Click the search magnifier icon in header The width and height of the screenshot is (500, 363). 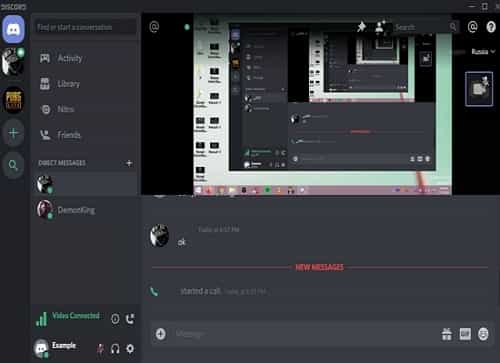click(x=453, y=27)
